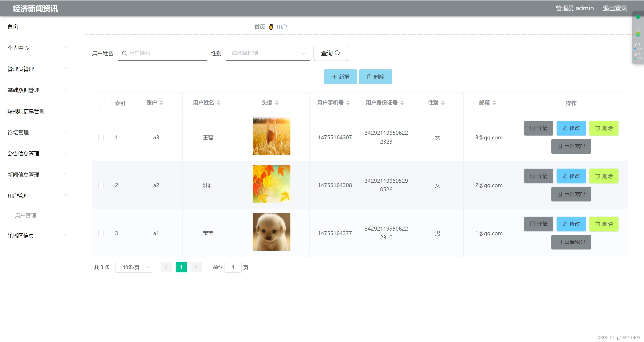This screenshot has height=342, width=644.
Task: Click the search icon in 用户姓名 field
Action: tap(124, 53)
